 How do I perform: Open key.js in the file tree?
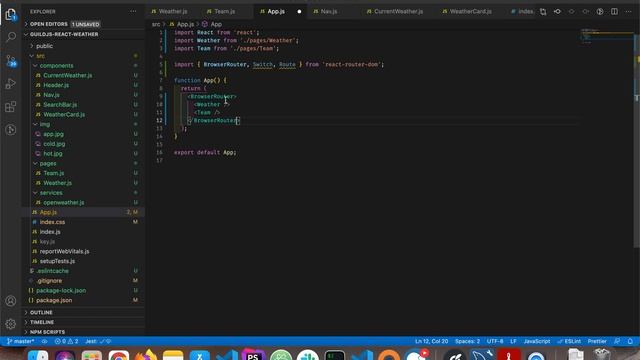(x=83, y=242)
